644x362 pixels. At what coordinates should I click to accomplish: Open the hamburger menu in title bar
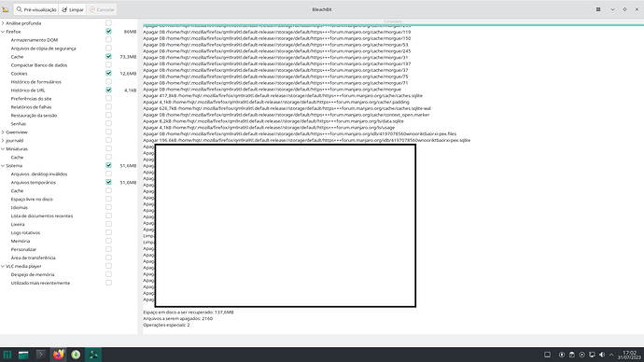pyautogui.click(x=598, y=9)
